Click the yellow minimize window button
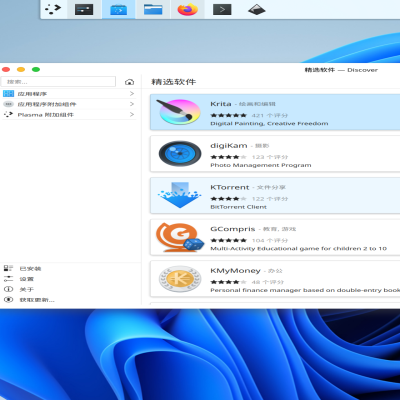 coord(21,69)
